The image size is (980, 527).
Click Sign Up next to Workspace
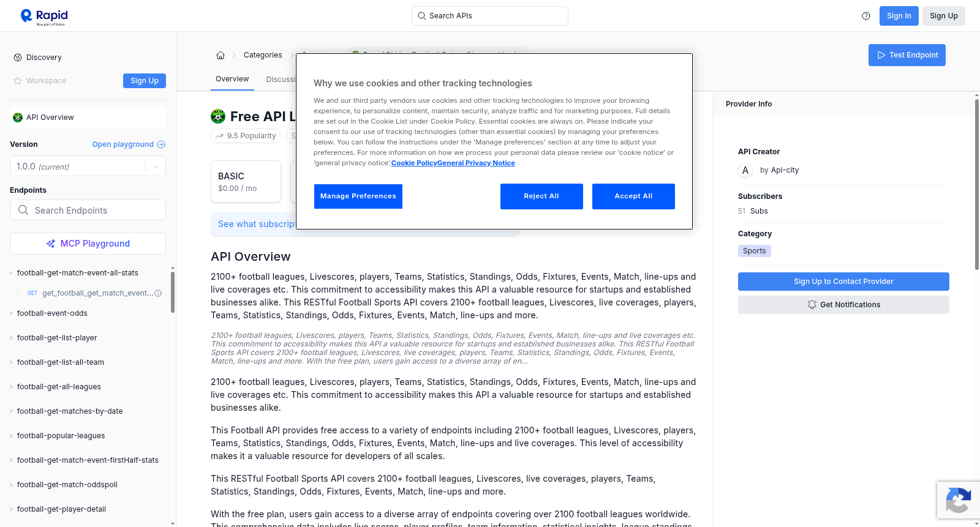click(x=145, y=81)
